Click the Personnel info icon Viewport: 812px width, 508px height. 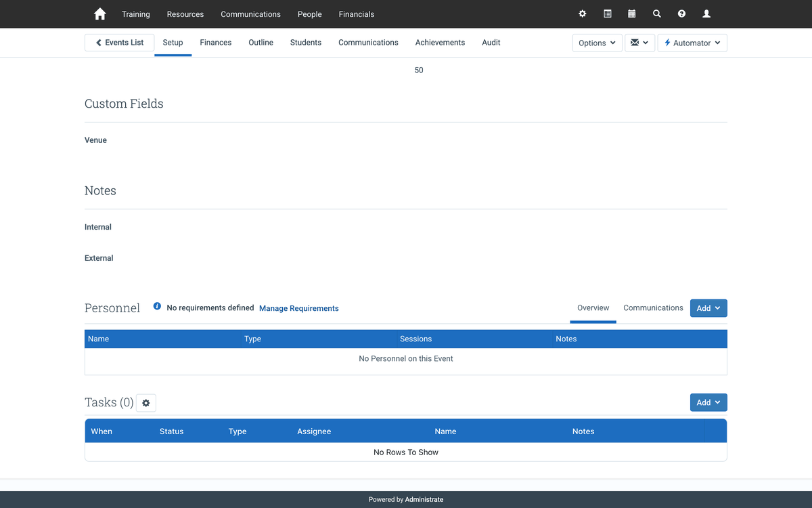point(157,306)
